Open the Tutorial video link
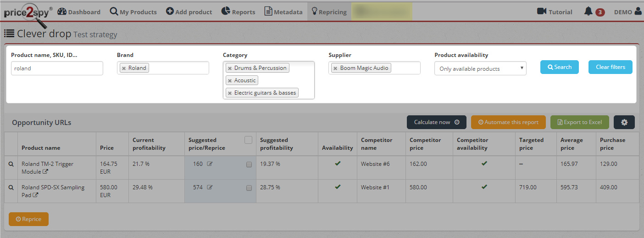Viewport: 644px width, 238px height. click(x=555, y=11)
